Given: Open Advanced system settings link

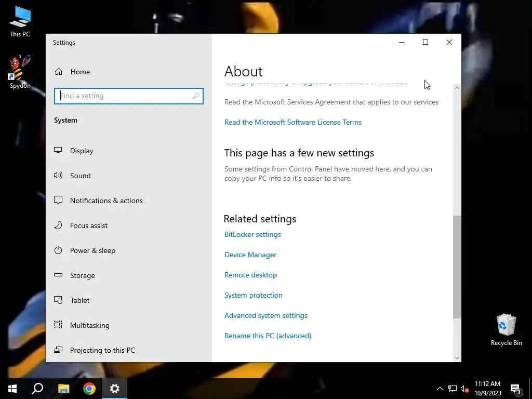Looking at the screenshot, I should click(x=265, y=315).
